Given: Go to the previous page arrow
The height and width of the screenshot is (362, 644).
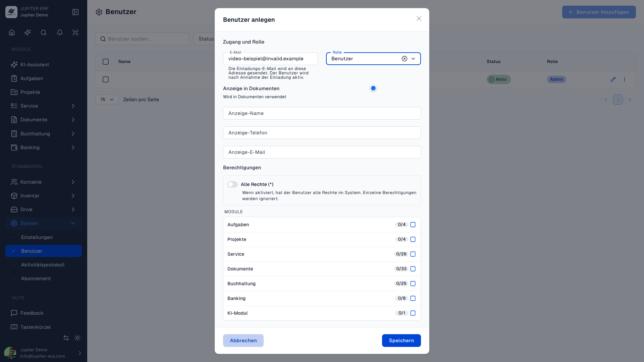Looking at the screenshot, I should click(x=606, y=100).
